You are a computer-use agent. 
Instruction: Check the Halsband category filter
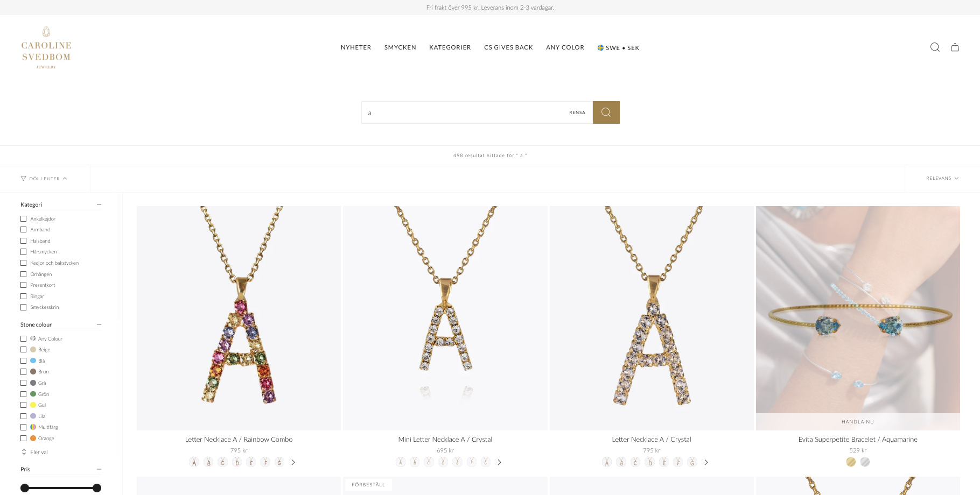click(23, 241)
